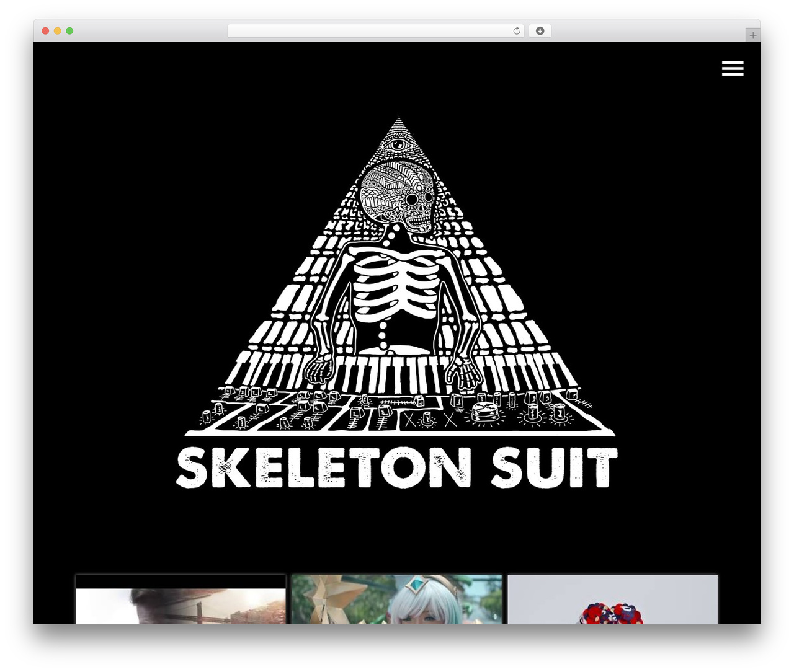Add a new browser tab
The height and width of the screenshot is (672, 794).
click(x=752, y=35)
